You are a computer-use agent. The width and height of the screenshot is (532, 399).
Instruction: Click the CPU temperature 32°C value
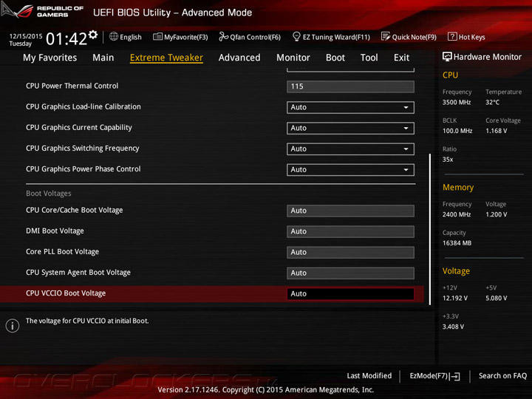coord(492,103)
